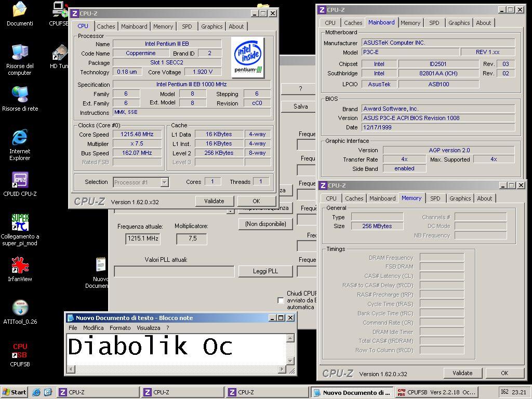This screenshot has height=399, width=532.
Task: Click Notepad horizontal scrollbar right arrow
Action: 282,369
